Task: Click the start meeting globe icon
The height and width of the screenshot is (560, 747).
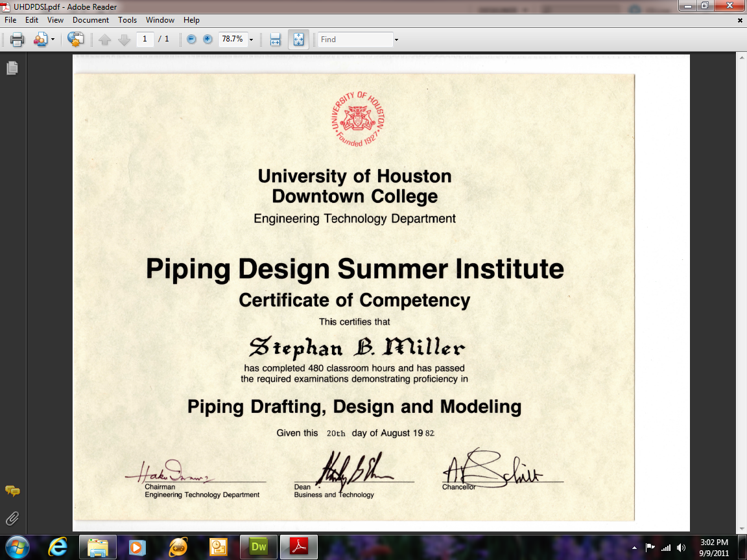Action: 75,39
